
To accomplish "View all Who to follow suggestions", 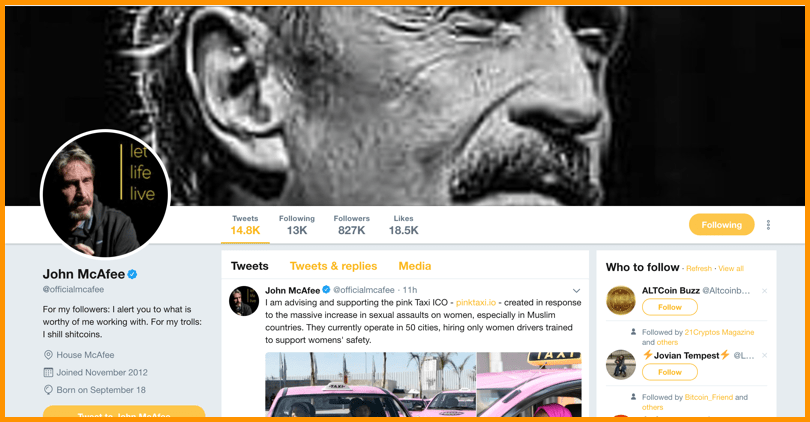I will pyautogui.click(x=731, y=269).
